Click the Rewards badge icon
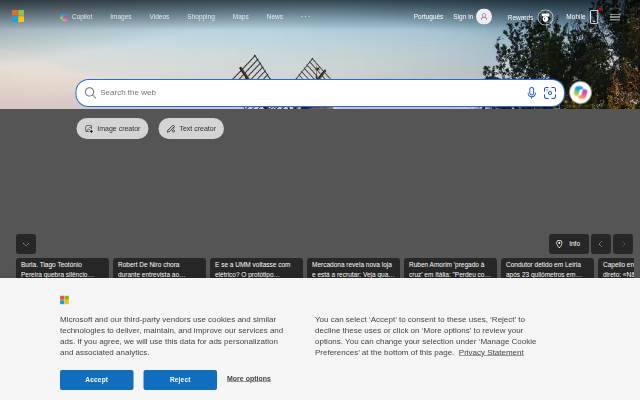The height and width of the screenshot is (400, 640). click(x=545, y=17)
